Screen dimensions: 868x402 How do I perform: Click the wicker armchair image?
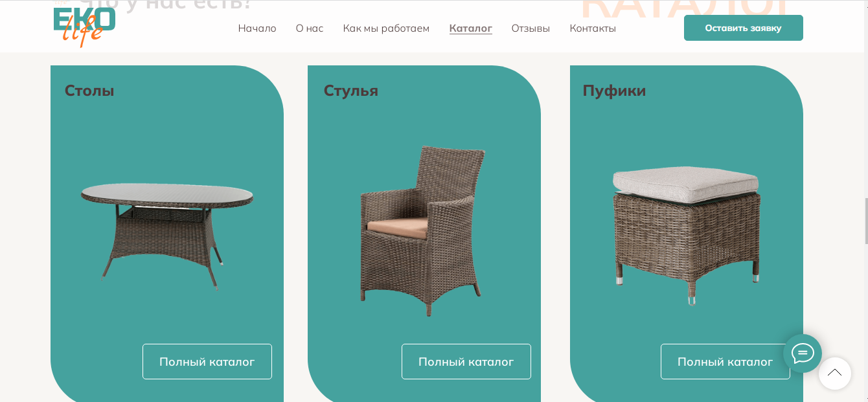tap(422, 230)
